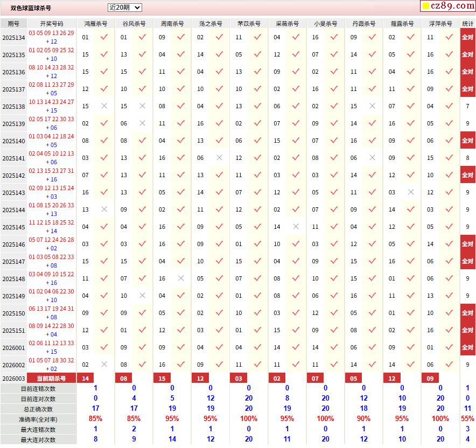
Task: Click the 丹霞杀号 column header
Action: point(364,24)
